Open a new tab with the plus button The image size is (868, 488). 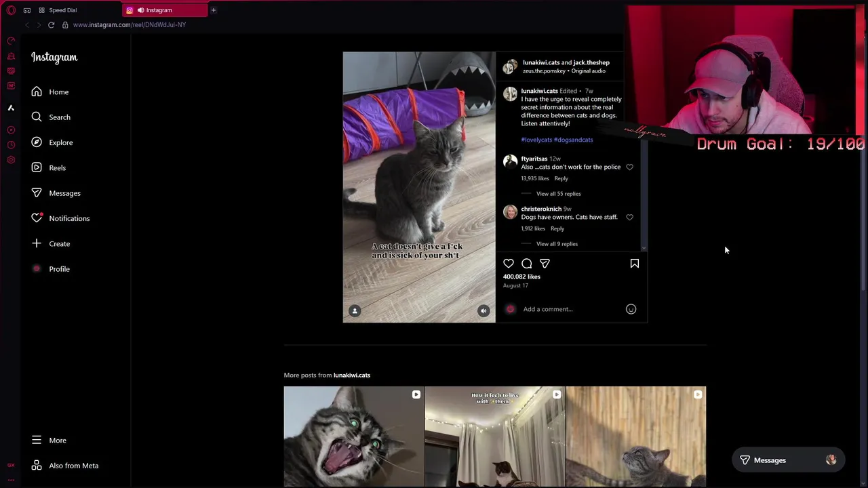point(213,10)
